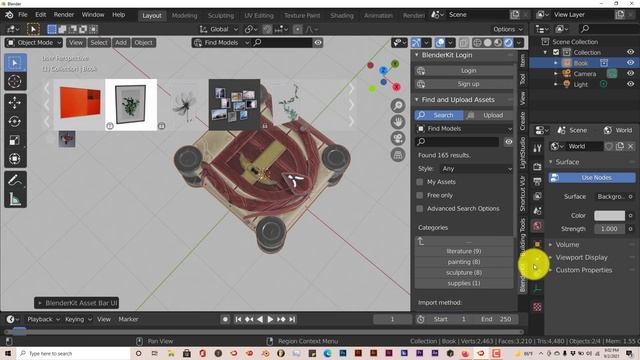Click the viewport zoom magnifier icon
This screenshot has width=640, height=360.
click(x=398, y=106)
